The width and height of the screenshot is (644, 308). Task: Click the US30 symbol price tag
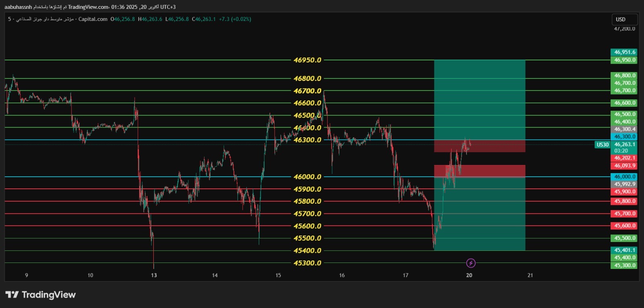point(602,145)
